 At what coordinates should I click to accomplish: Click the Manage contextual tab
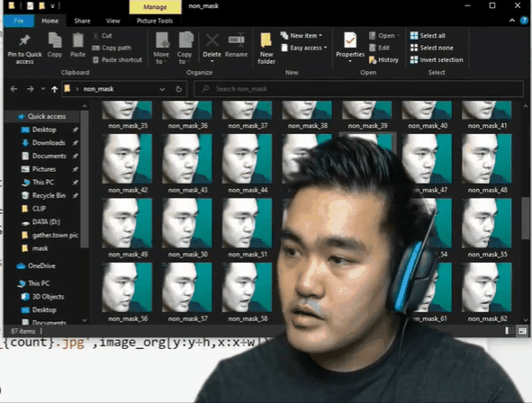[x=155, y=7]
